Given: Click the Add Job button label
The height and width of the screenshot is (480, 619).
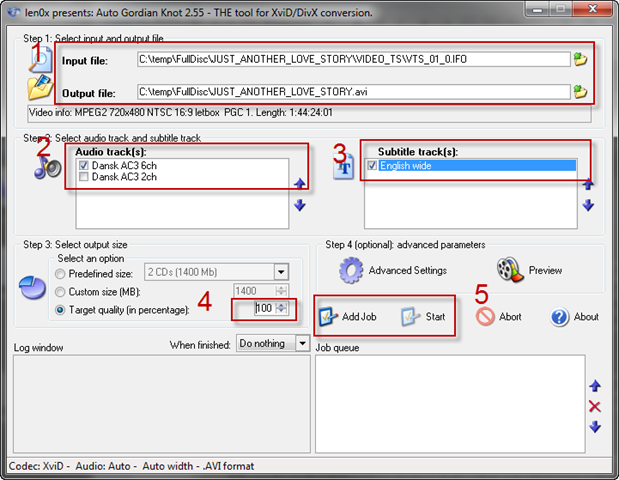Looking at the screenshot, I should [359, 317].
